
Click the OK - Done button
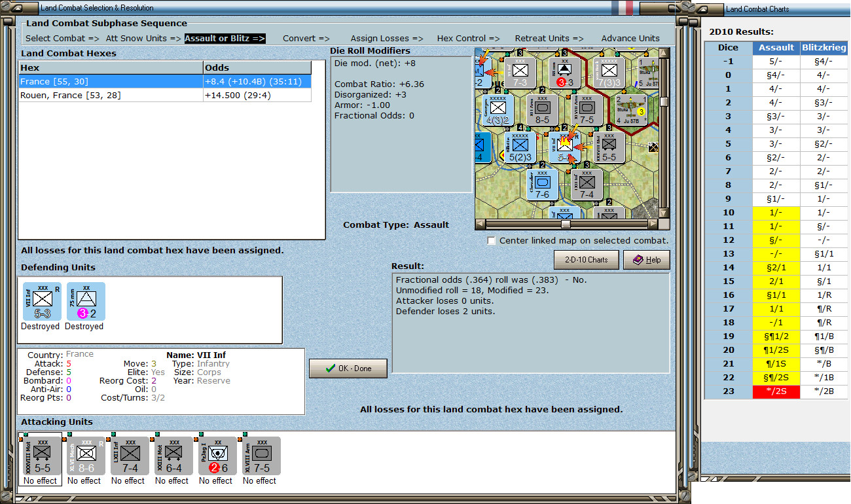tap(348, 369)
